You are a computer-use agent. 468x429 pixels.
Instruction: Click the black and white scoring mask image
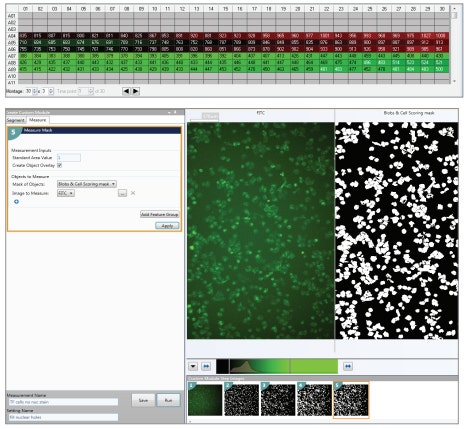[x=397, y=231]
